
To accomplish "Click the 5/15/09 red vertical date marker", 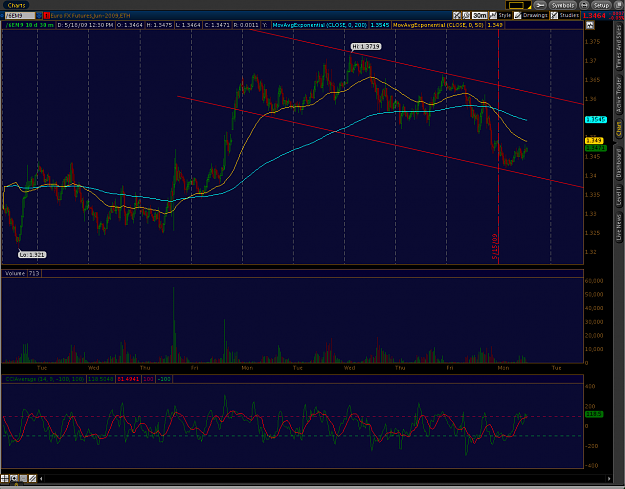I will pyautogui.click(x=495, y=246).
